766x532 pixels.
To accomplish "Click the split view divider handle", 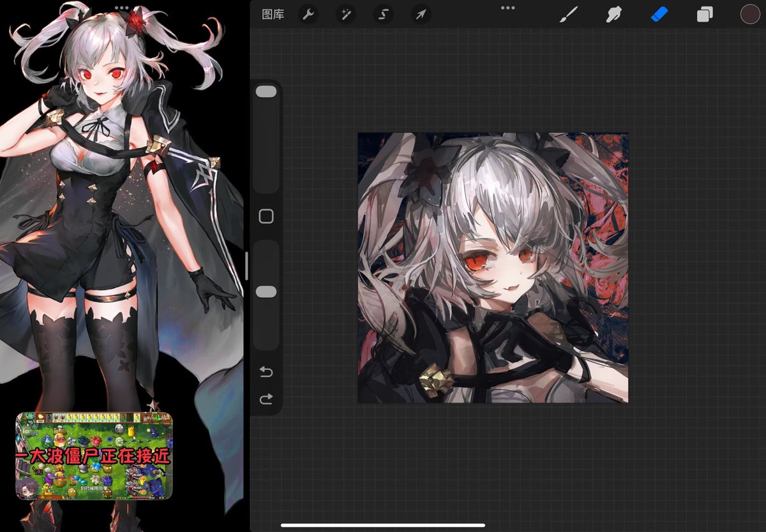I will pyautogui.click(x=246, y=266).
